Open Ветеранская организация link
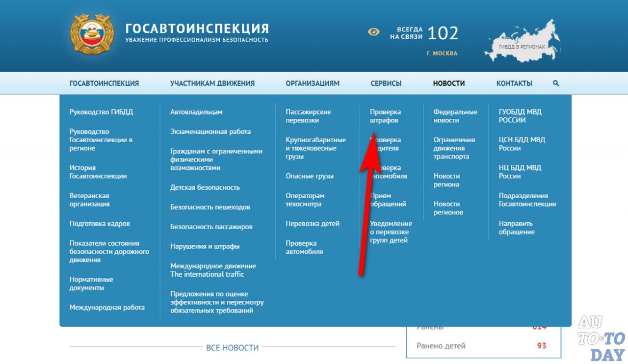Screen dimensions: 628x364 (x=90, y=200)
